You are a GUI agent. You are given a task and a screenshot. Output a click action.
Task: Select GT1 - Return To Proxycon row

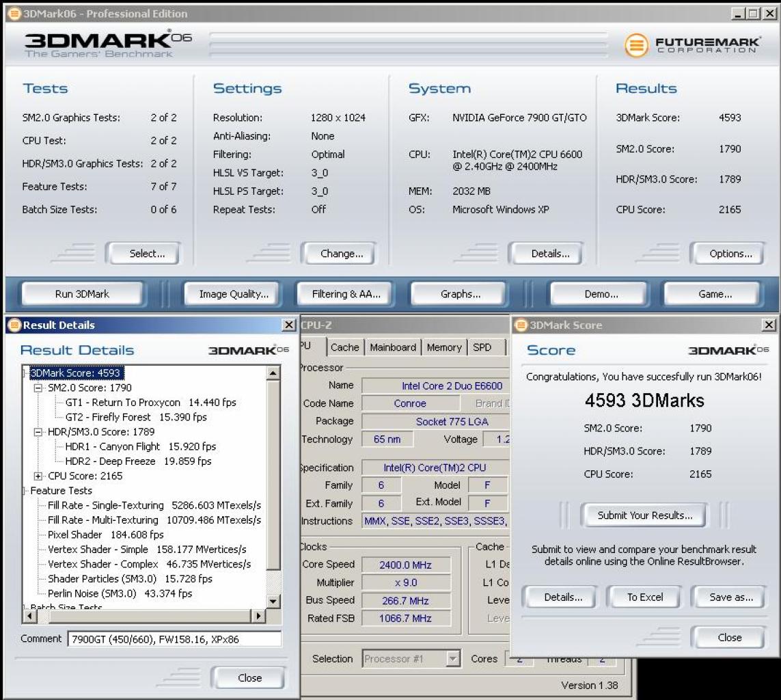pyautogui.click(x=151, y=402)
